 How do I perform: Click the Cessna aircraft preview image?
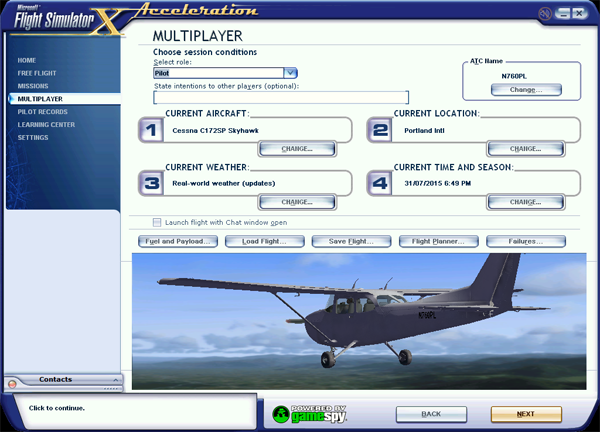359,321
